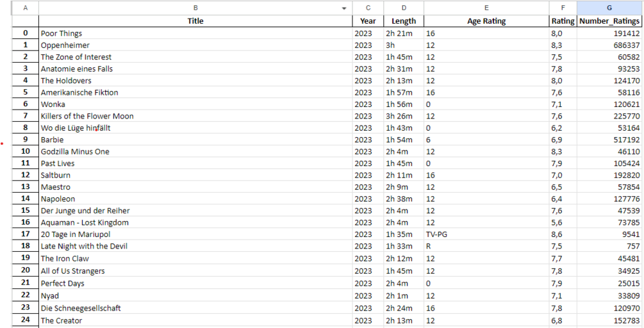Open the column B dropdown arrow

[343, 8]
